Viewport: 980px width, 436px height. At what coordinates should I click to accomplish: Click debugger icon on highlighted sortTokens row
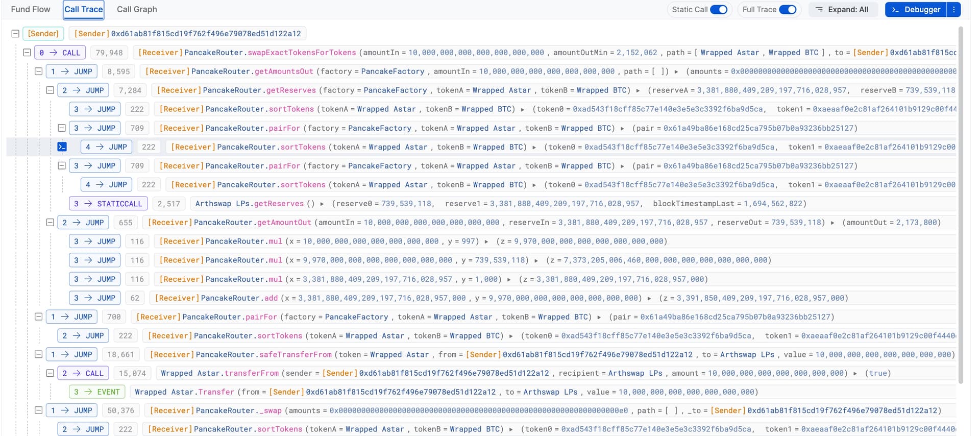tap(62, 147)
